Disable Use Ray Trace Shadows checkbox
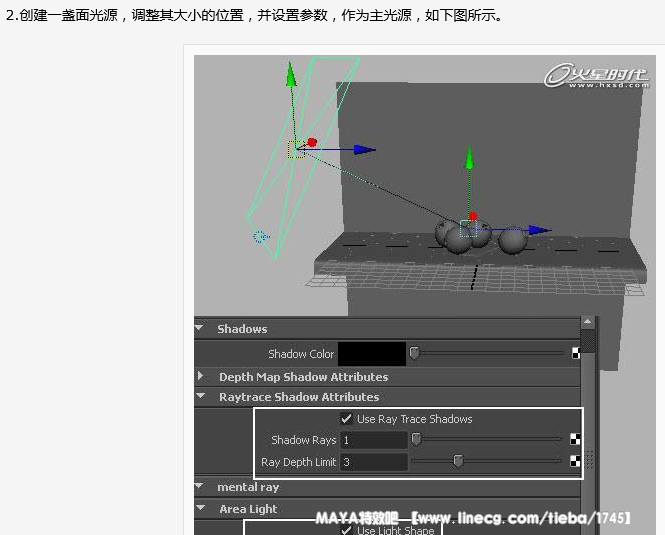The height and width of the screenshot is (535, 665). 347,419
